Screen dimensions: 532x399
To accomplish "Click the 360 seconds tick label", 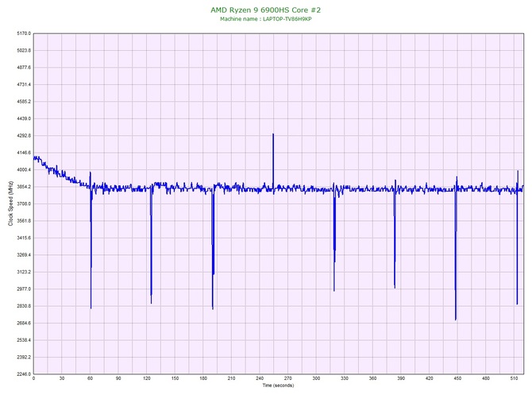I will point(372,378).
